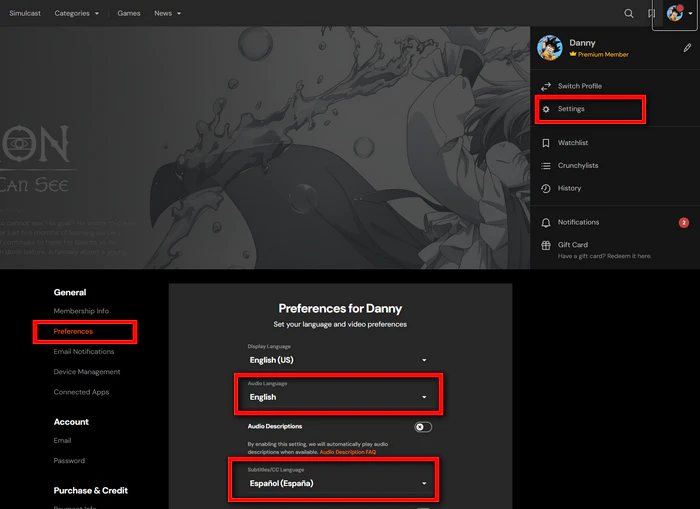Click the Watchlist bookmark icon in menu

[x=546, y=143]
